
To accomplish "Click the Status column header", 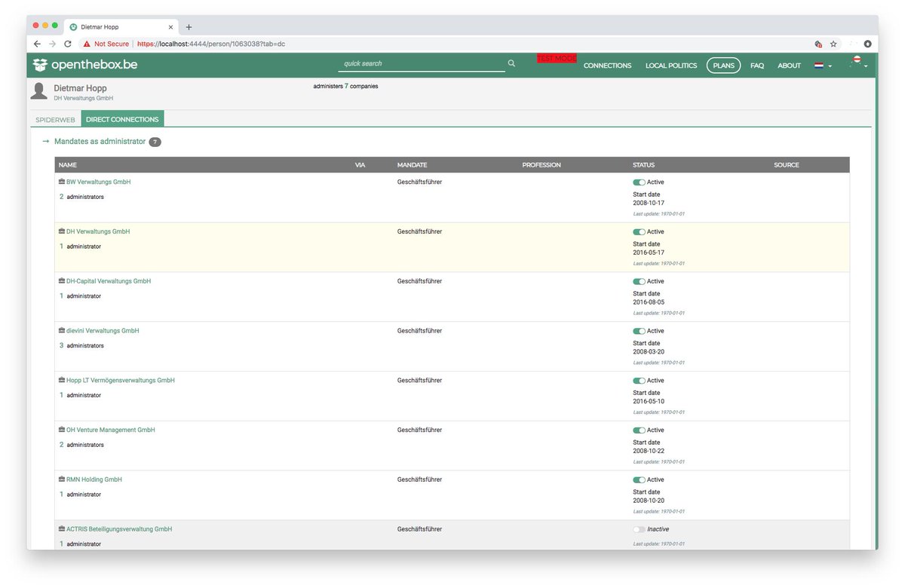I will tap(643, 165).
